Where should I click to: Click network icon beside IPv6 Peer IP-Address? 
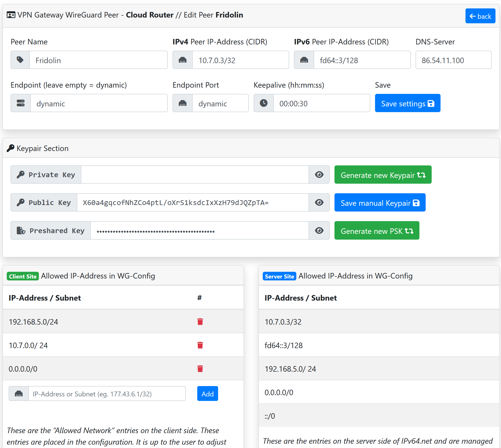(304, 60)
